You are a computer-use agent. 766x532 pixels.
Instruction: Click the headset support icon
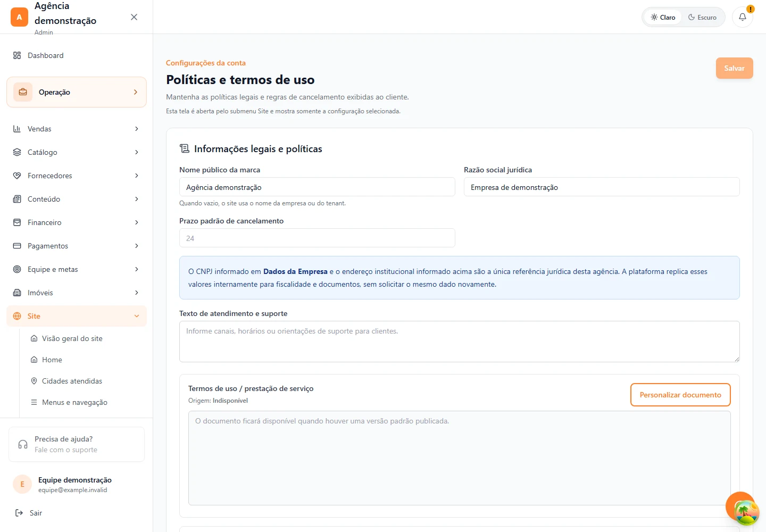[x=23, y=444]
